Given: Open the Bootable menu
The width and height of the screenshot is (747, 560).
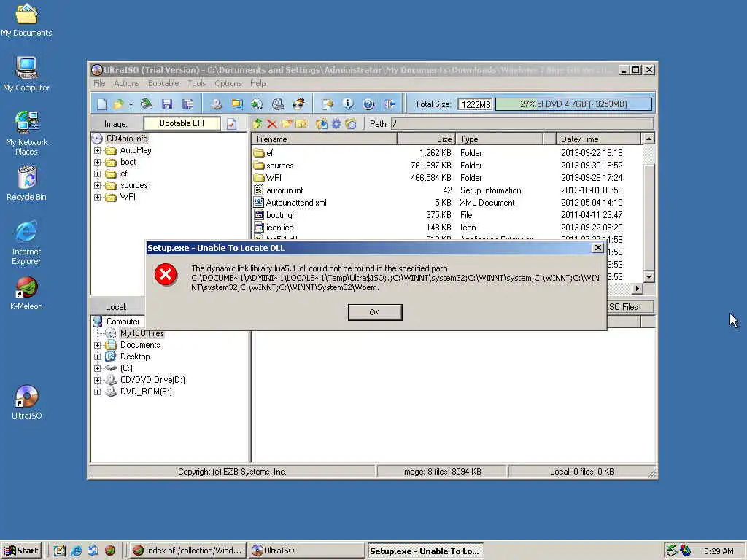Looking at the screenshot, I should point(163,83).
